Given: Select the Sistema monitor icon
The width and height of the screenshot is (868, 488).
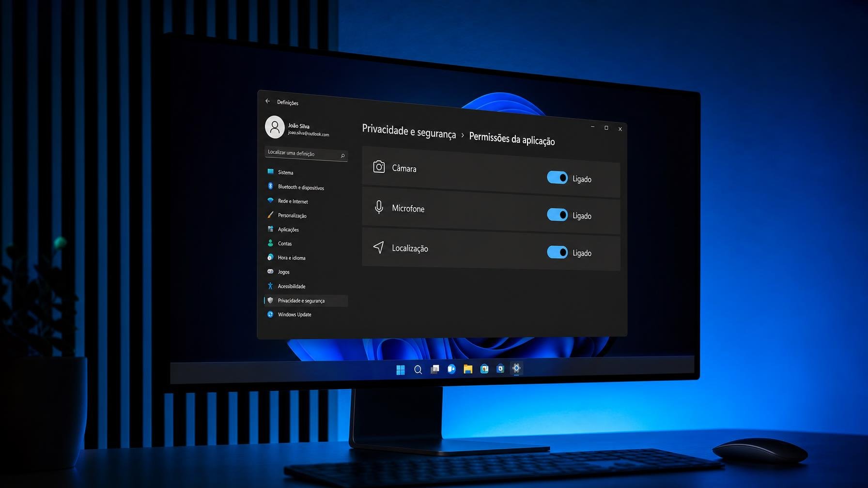Looking at the screenshot, I should (270, 171).
